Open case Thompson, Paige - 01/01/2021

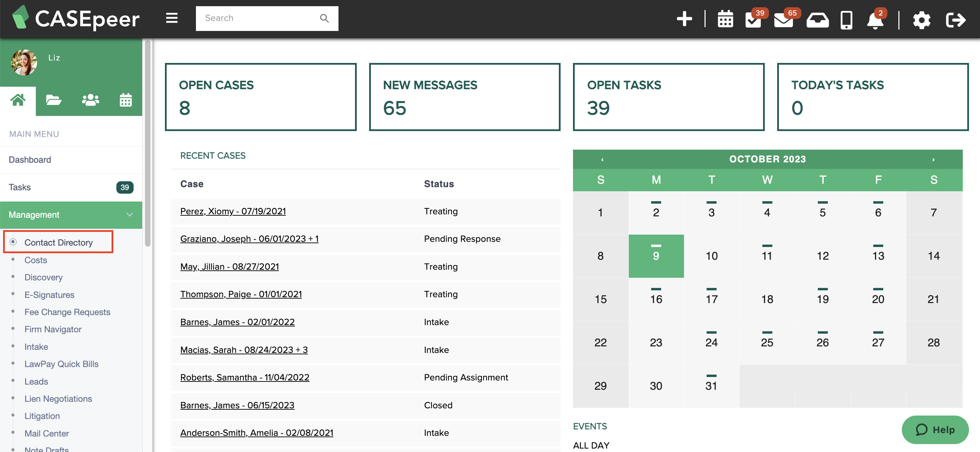coord(241,294)
